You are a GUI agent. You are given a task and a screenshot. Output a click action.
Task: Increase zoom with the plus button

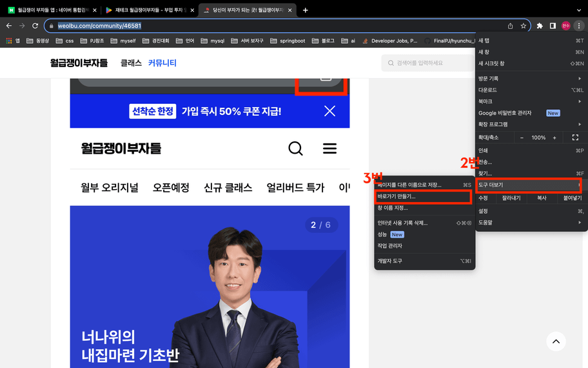click(x=554, y=138)
